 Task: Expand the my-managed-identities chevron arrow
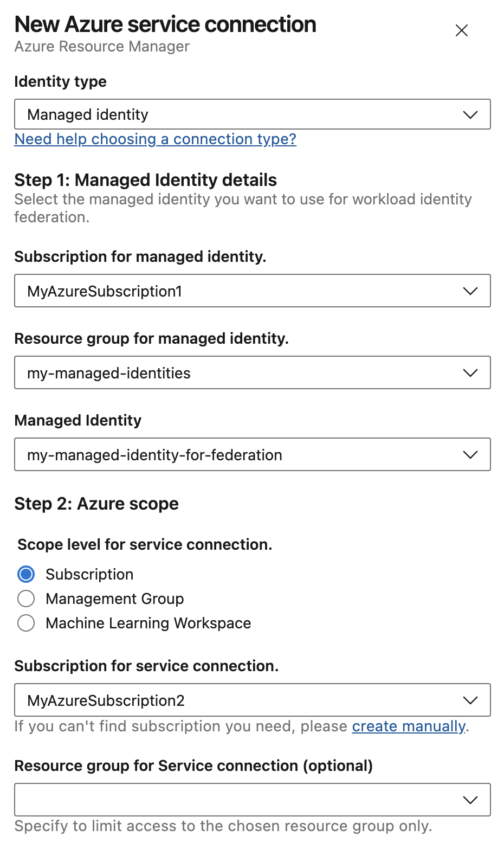pos(470,372)
